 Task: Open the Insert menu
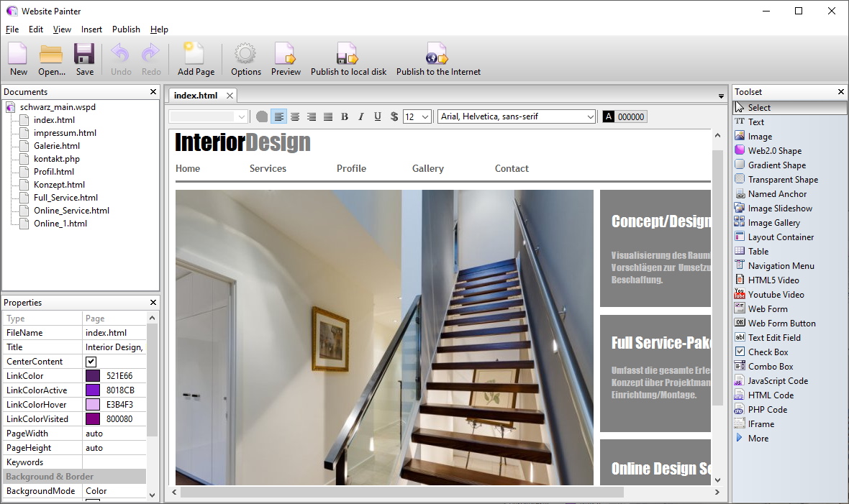91,29
